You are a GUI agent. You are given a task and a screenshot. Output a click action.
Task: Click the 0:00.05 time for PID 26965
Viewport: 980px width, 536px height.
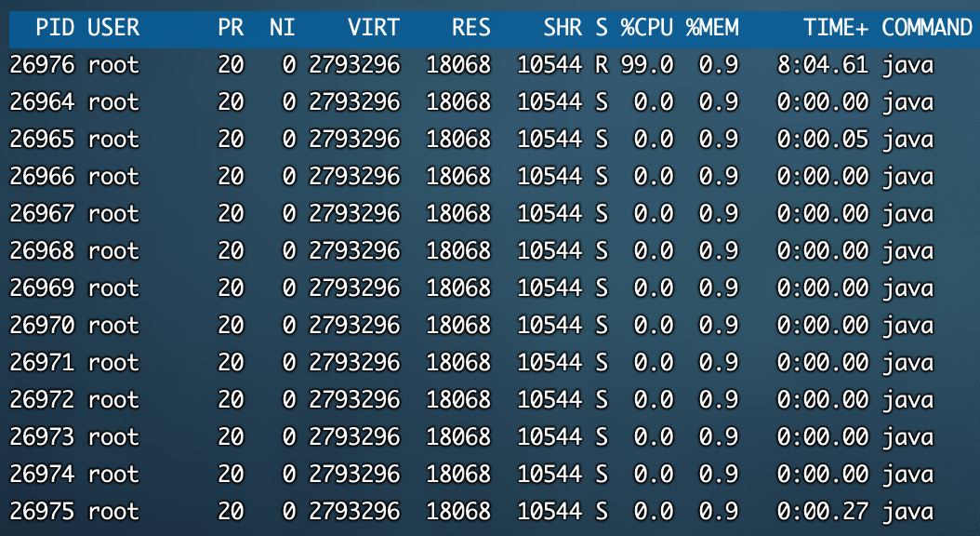point(823,139)
